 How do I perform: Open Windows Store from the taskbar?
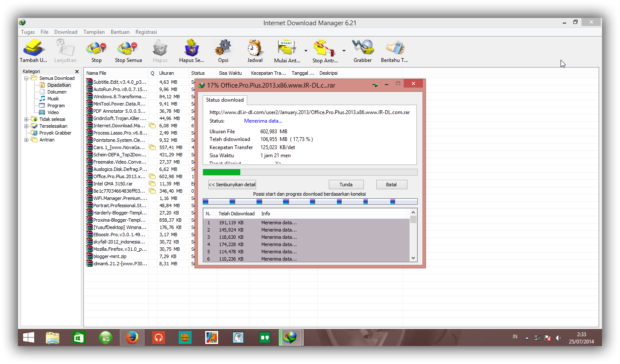(x=79, y=338)
